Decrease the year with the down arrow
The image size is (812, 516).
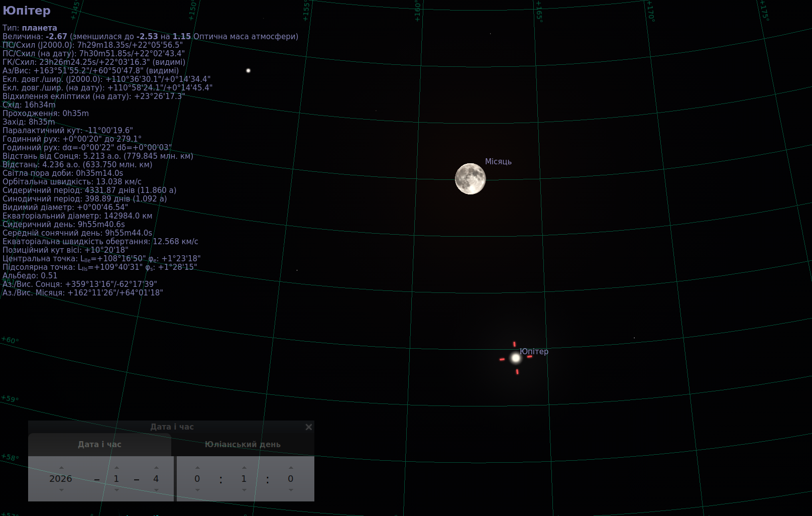coord(61,490)
